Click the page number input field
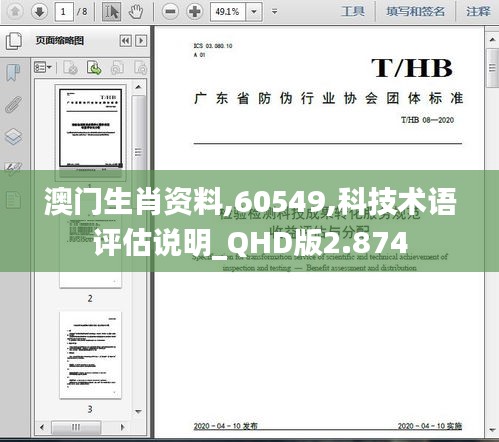Screen dimensions: 499x442 click(x=63, y=12)
